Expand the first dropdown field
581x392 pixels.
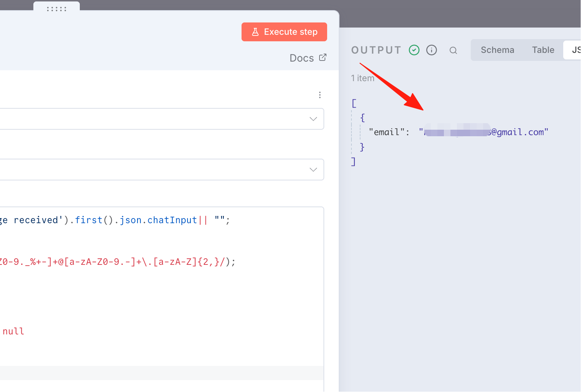click(162, 119)
